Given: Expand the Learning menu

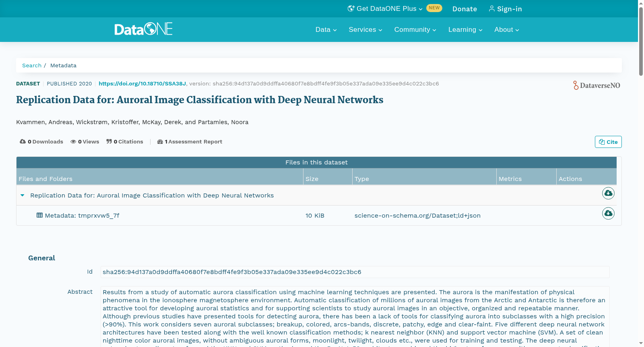Looking at the screenshot, I should [465, 29].
